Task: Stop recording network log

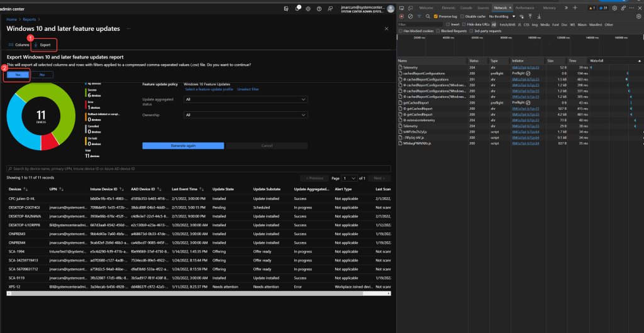Action: (402, 16)
